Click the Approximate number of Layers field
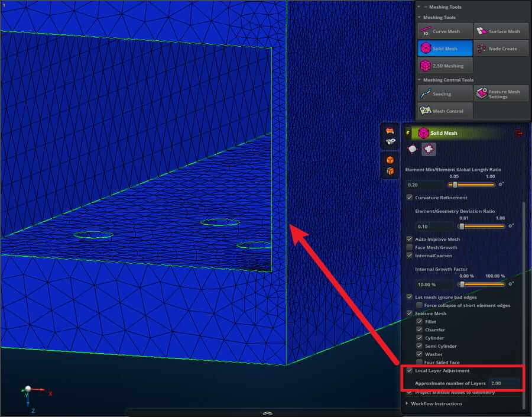 pyautogui.click(x=504, y=383)
